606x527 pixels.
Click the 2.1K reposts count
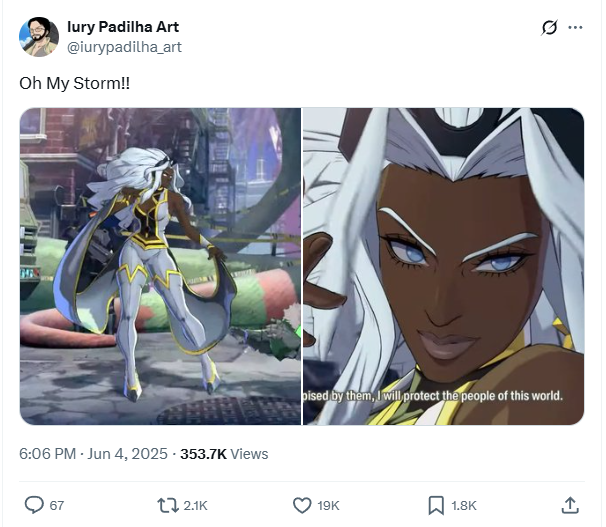point(195,505)
